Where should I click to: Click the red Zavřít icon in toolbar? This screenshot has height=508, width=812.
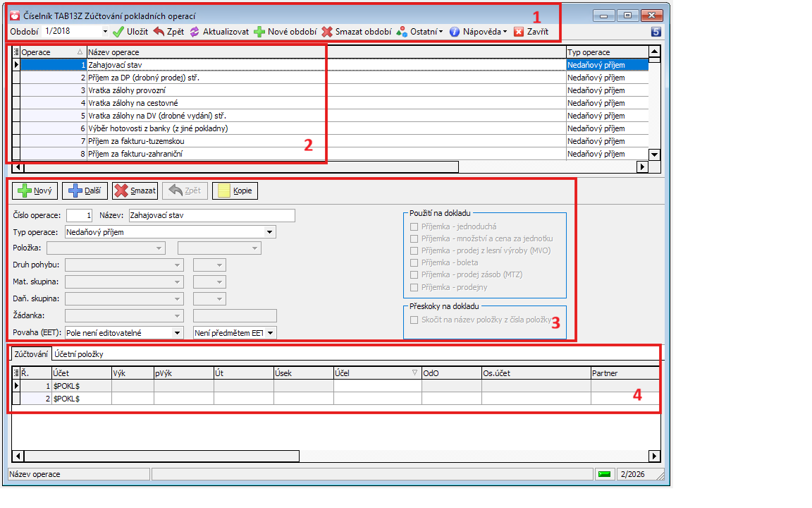(519, 32)
